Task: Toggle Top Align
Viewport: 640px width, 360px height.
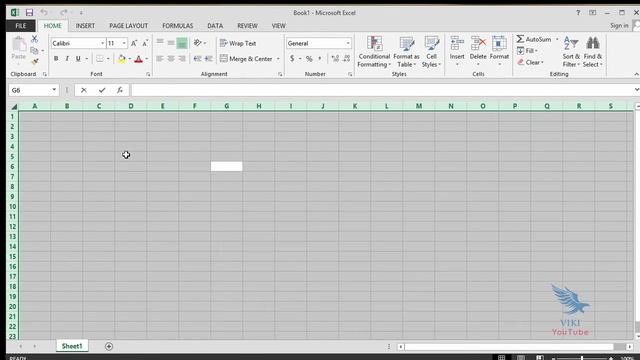Action: coord(160,43)
